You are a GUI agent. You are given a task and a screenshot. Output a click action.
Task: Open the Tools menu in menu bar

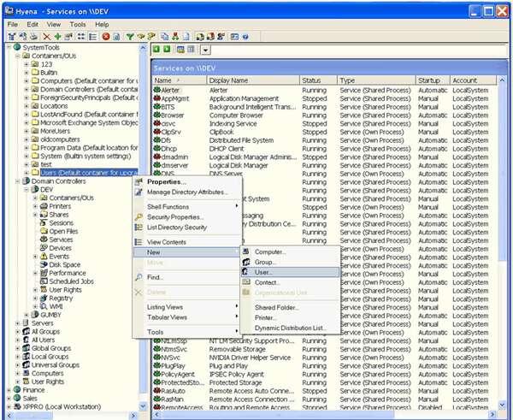click(78, 25)
